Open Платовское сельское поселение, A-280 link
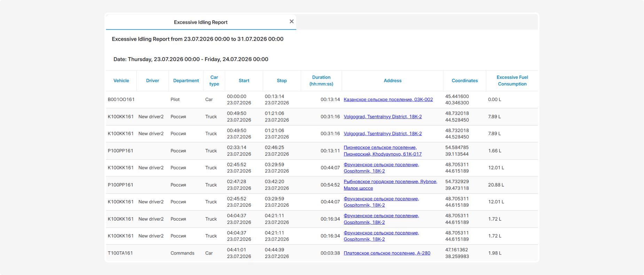644x275 pixels. (387, 253)
